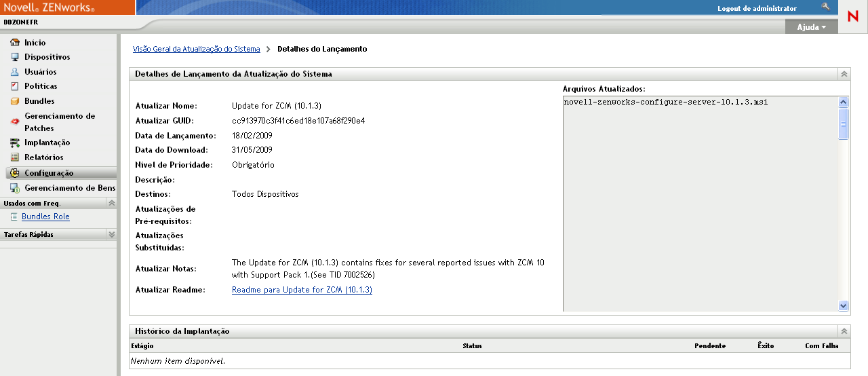Collapse Histórico da Implantação panel
The width and height of the screenshot is (868, 376).
(x=844, y=331)
